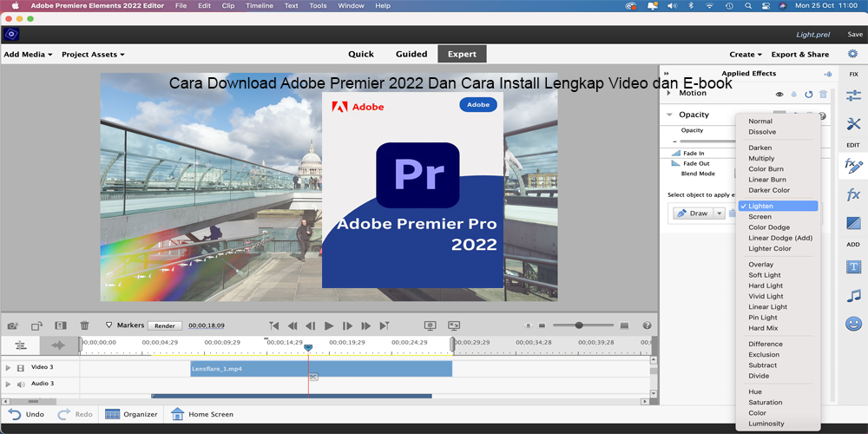Open the Graphics smiley icon
This screenshot has width=868, height=434.
click(x=853, y=323)
